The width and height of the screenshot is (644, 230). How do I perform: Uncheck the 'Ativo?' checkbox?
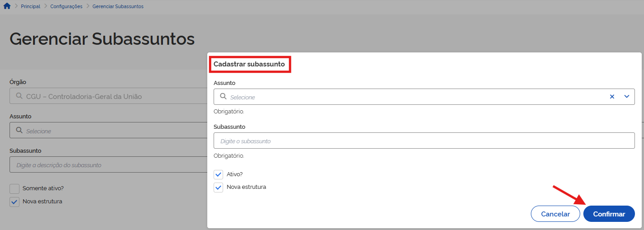[219, 174]
